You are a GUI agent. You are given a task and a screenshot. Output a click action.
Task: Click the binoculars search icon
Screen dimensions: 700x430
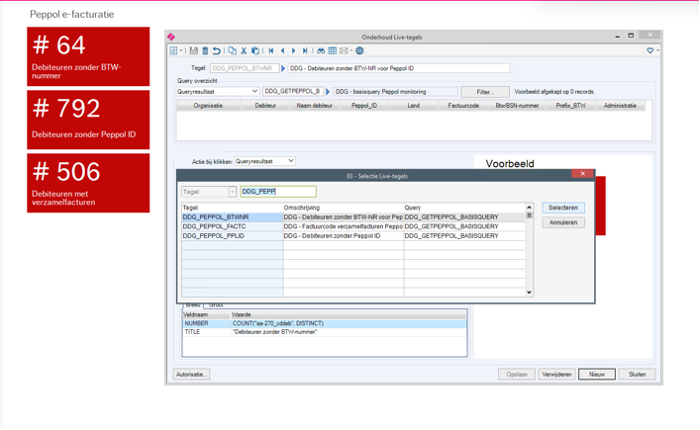tap(320, 50)
